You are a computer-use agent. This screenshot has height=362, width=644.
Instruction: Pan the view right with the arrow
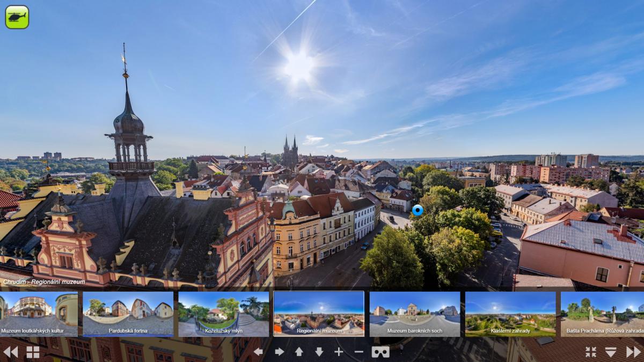[279, 352]
